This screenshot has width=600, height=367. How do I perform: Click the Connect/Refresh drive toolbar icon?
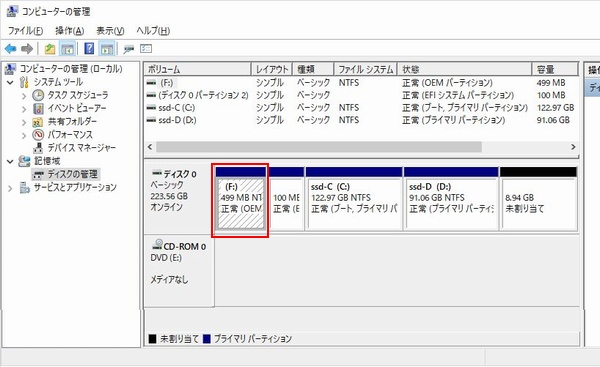[x=129, y=49]
